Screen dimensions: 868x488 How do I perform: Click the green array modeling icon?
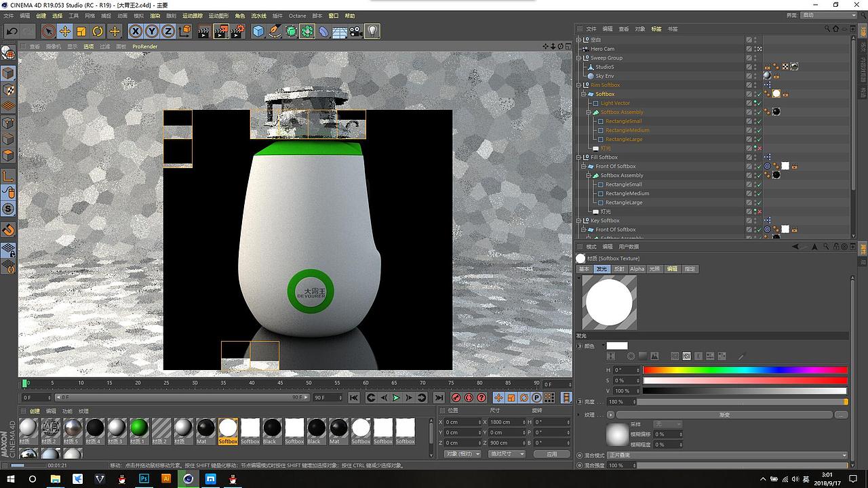pos(307,31)
